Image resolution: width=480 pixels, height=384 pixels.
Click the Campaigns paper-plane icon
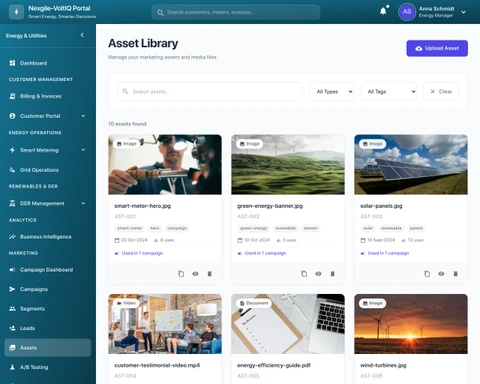coord(12,289)
